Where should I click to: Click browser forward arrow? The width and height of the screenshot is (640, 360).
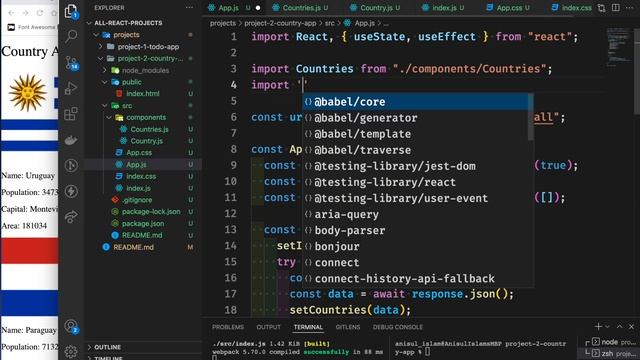[25, 13]
